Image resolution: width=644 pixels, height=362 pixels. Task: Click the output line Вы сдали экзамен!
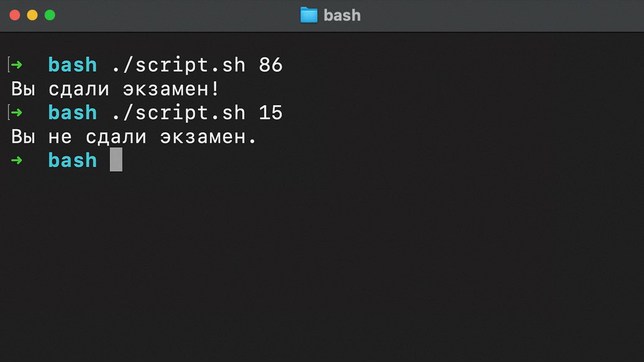click(115, 89)
